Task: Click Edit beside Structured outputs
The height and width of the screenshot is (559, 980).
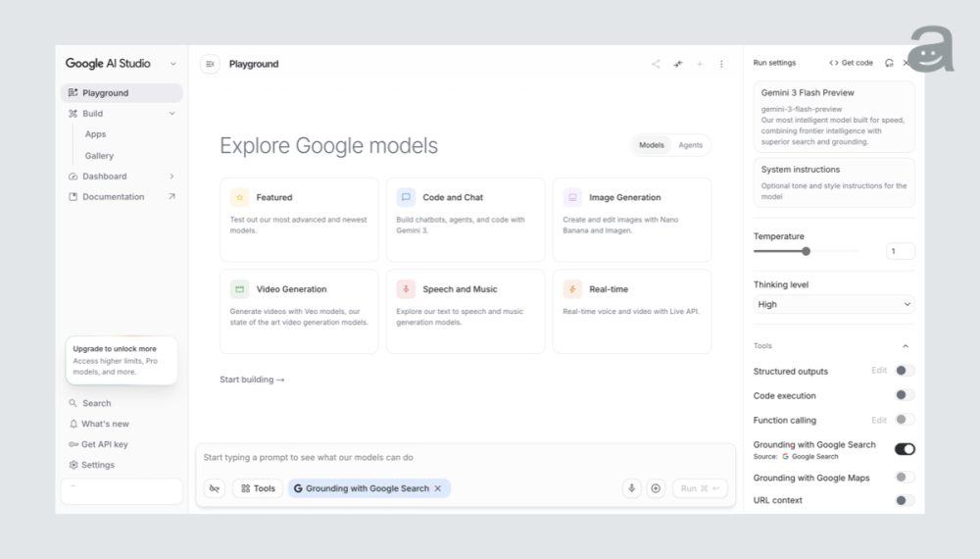Action: coord(879,371)
